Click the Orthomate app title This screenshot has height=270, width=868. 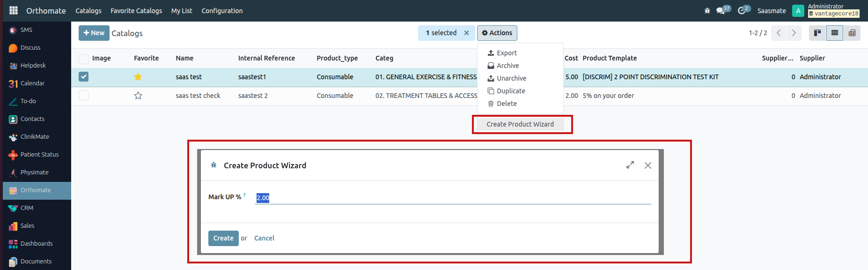[46, 10]
